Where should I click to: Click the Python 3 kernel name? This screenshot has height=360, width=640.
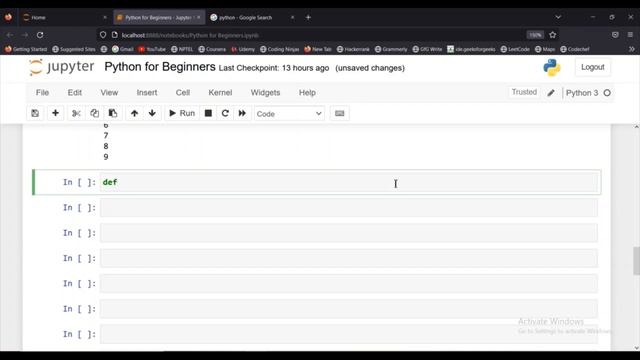[582, 93]
